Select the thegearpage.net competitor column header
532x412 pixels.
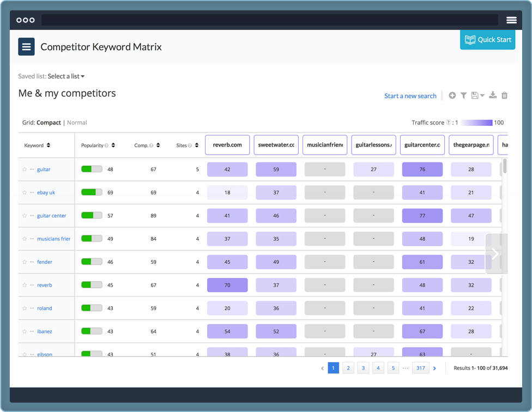click(471, 145)
